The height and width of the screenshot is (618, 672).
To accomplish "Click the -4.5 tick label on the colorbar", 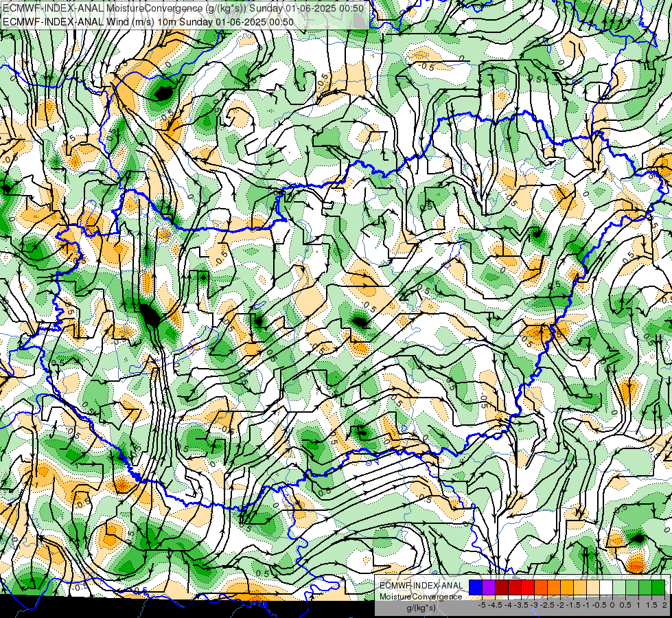I will (495, 605).
